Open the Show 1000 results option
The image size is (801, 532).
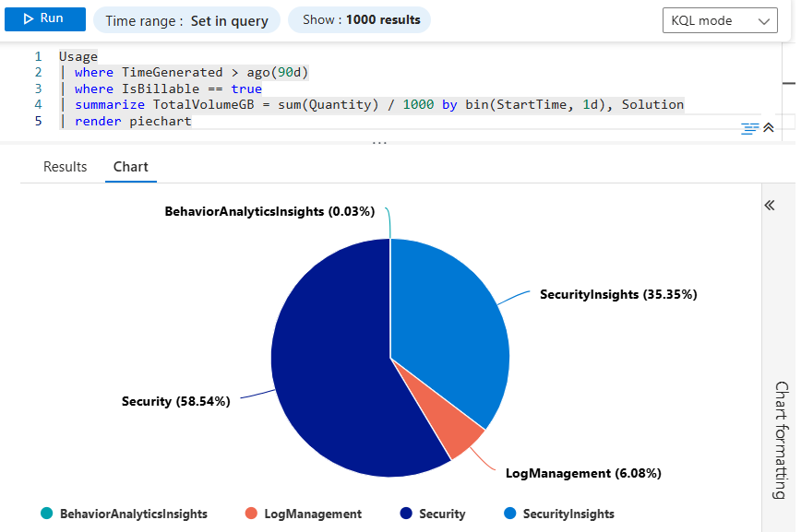coord(360,19)
